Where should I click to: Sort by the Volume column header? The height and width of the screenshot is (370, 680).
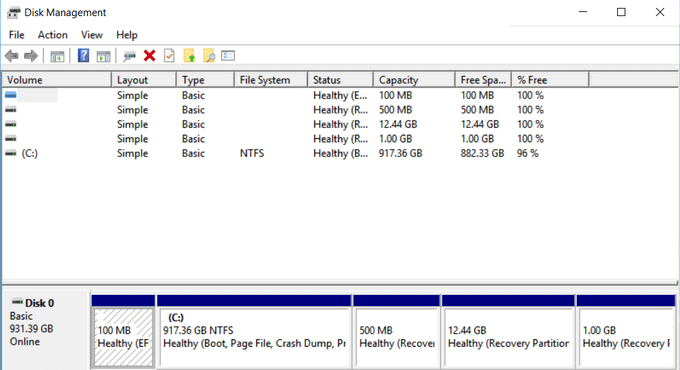point(57,80)
